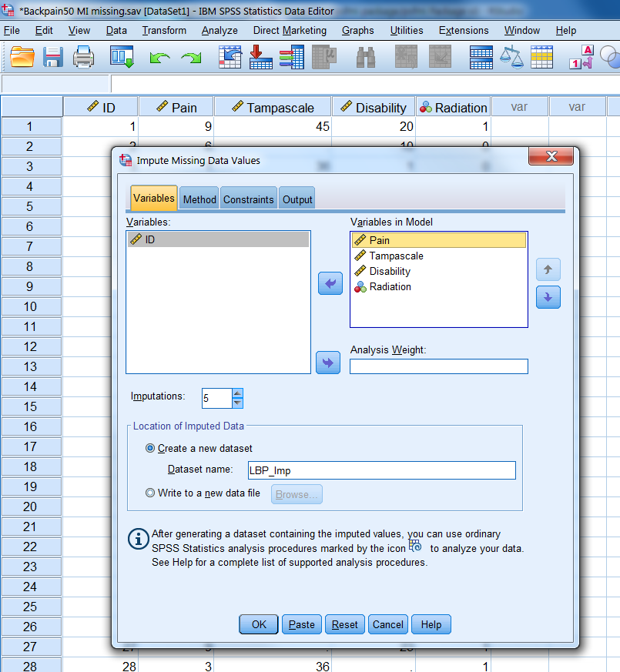The width and height of the screenshot is (620, 672).
Task: Undo the last action with the green arrow
Action: point(159,58)
